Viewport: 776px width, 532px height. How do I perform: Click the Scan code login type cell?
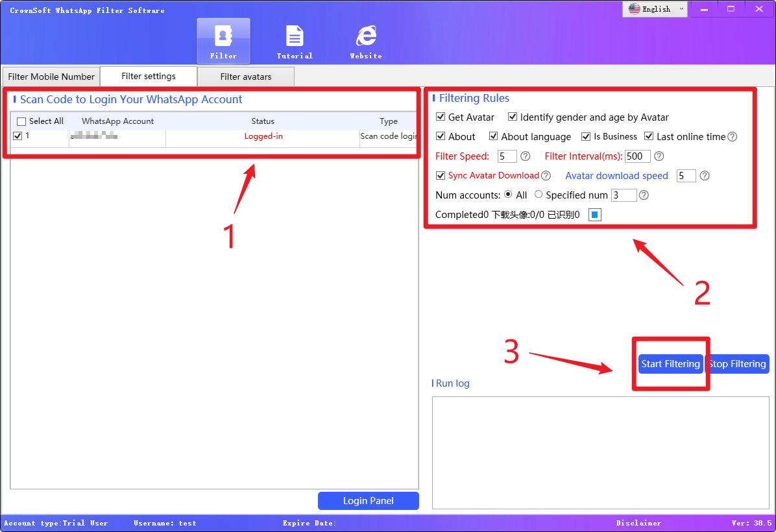[389, 136]
